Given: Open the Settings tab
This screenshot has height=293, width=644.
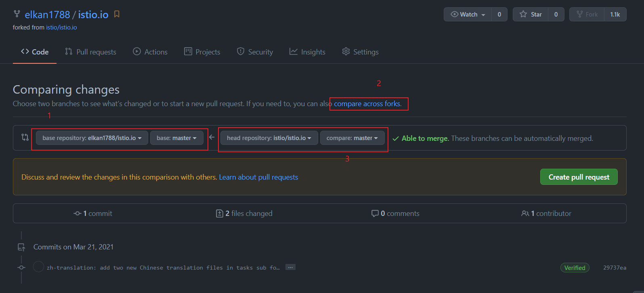Looking at the screenshot, I should tap(360, 52).
